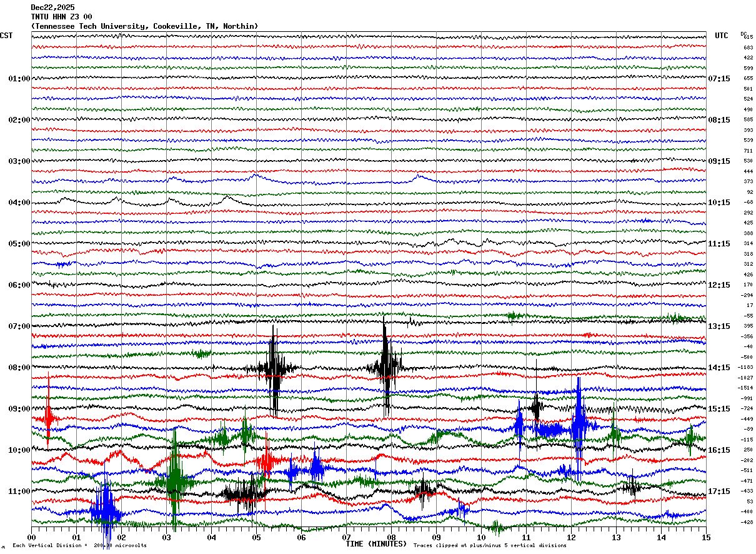756x554 pixels.
Task: Click the 09:15 UTC time label
Action: tap(719, 161)
